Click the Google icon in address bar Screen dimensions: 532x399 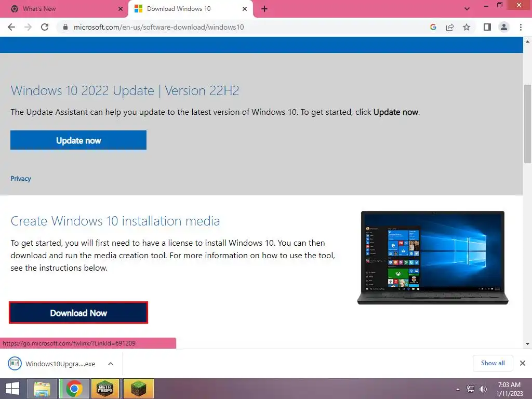click(x=433, y=27)
